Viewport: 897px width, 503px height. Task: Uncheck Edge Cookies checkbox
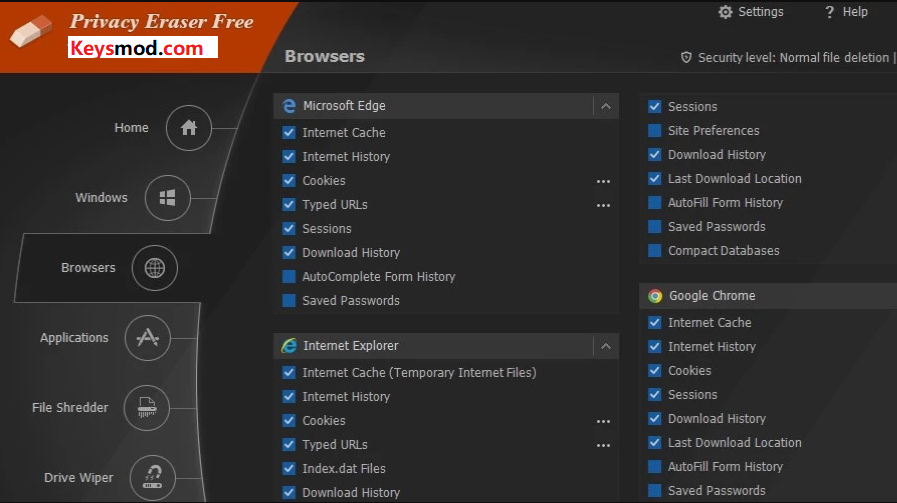point(289,181)
